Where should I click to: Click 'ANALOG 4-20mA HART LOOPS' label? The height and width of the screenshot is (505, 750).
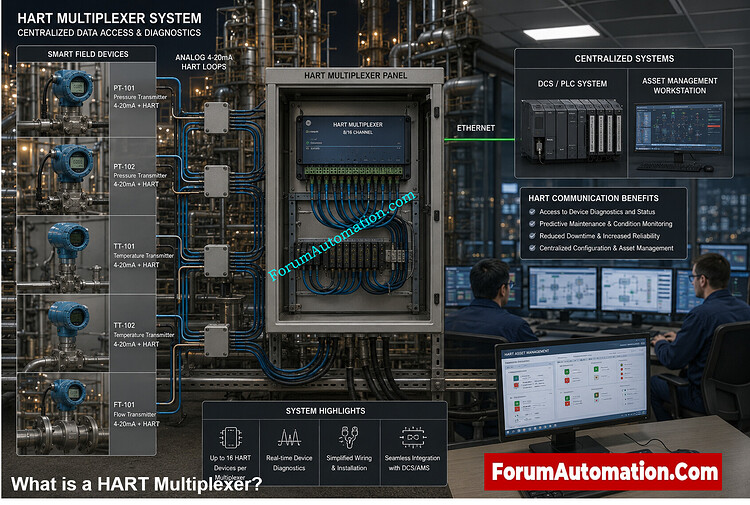tap(204, 62)
